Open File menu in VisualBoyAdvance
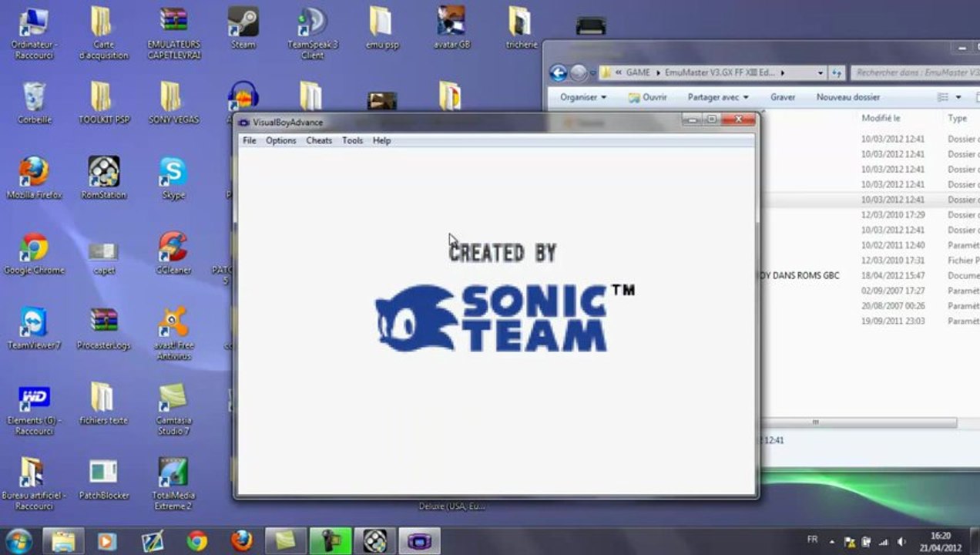 coord(250,140)
